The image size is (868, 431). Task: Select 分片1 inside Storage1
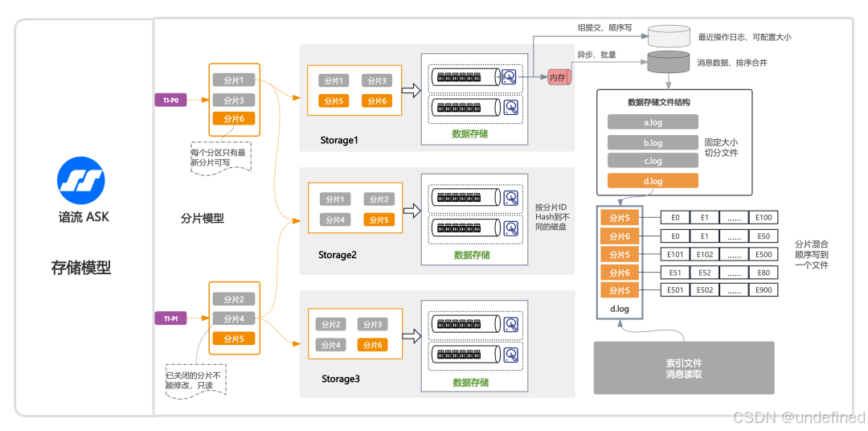[x=334, y=81]
